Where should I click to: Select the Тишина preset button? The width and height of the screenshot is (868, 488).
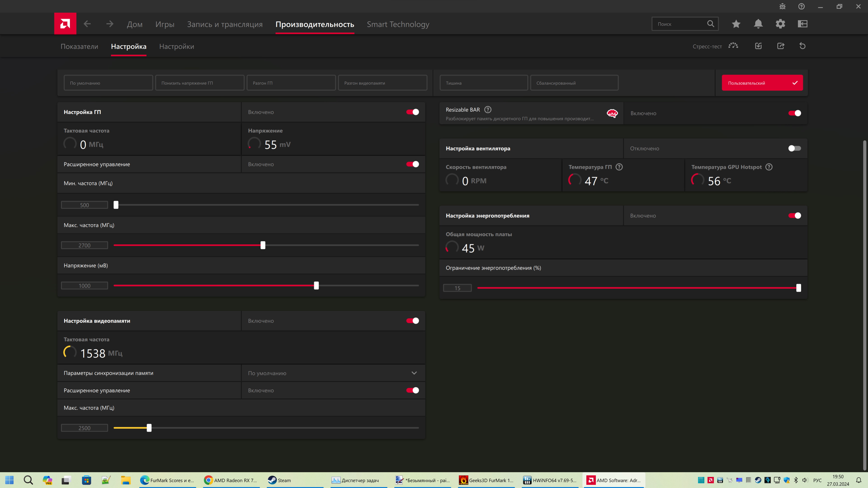(484, 83)
